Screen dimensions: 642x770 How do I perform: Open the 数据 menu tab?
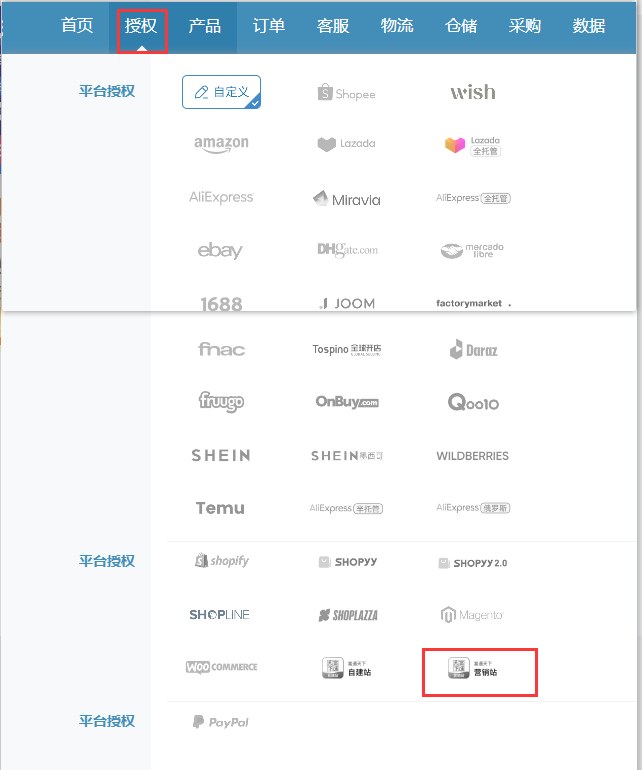pos(589,26)
